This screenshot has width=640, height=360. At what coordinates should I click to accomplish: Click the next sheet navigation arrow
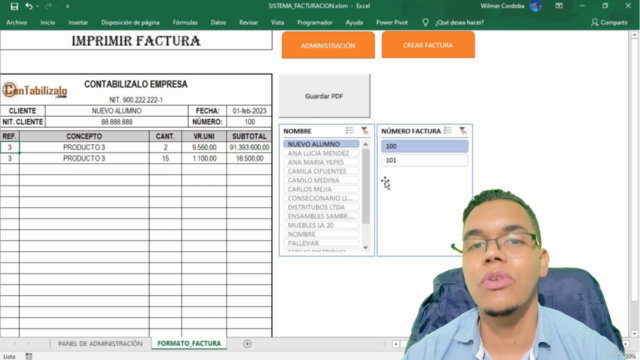tap(29, 344)
